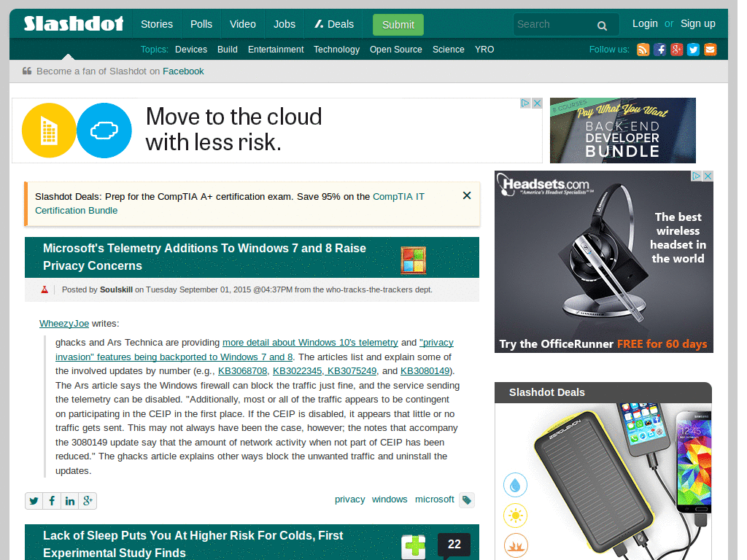Click the Sign up link

698,24
